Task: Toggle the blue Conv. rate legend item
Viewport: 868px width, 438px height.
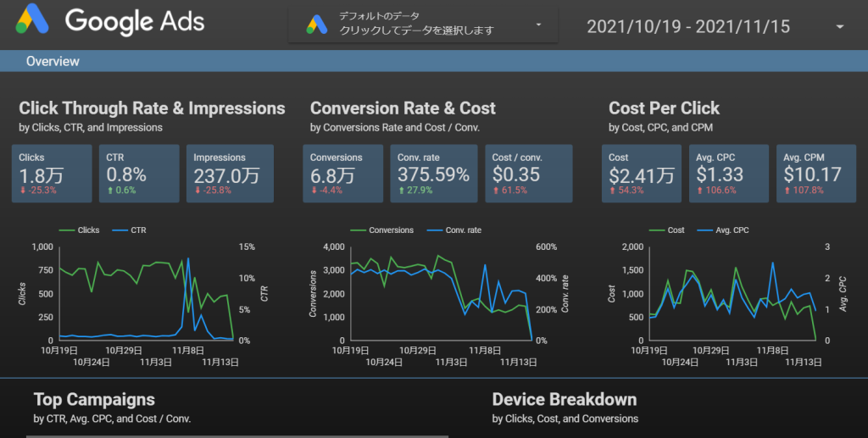Action: (454, 230)
